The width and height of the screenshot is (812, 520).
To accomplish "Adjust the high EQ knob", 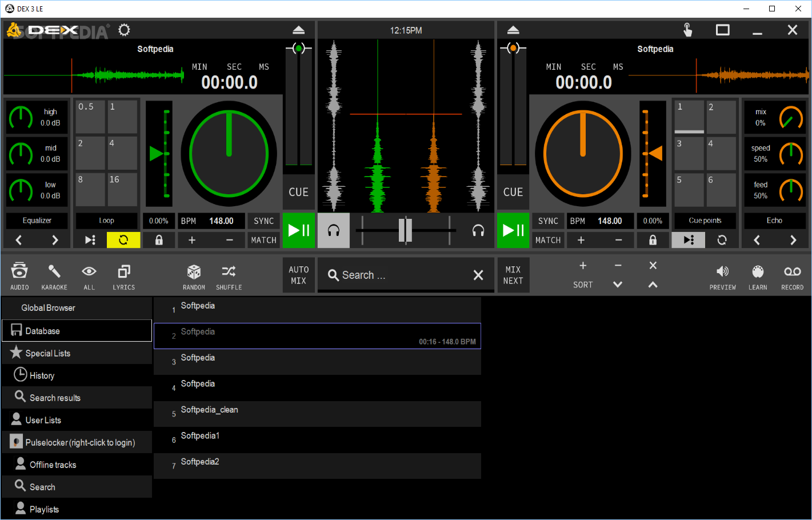I will pos(21,117).
